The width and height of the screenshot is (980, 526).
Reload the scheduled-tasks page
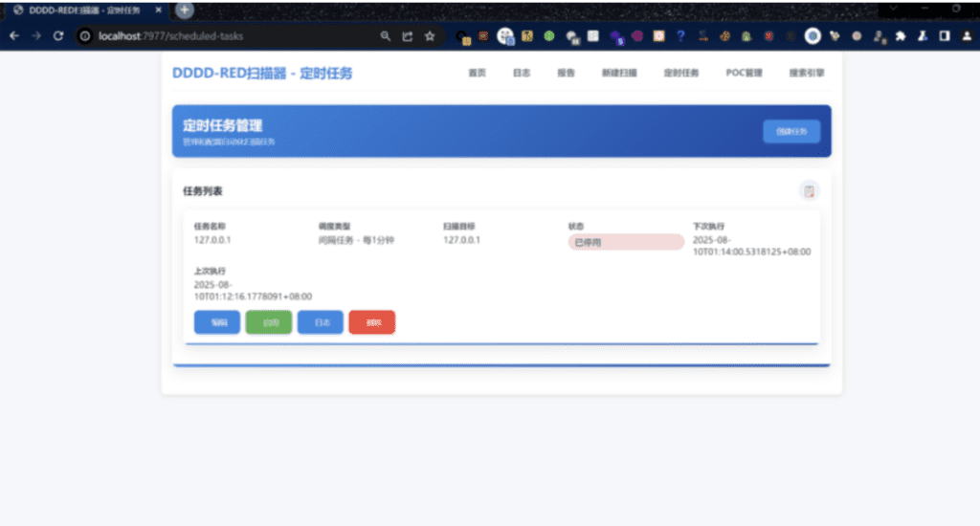click(58, 36)
